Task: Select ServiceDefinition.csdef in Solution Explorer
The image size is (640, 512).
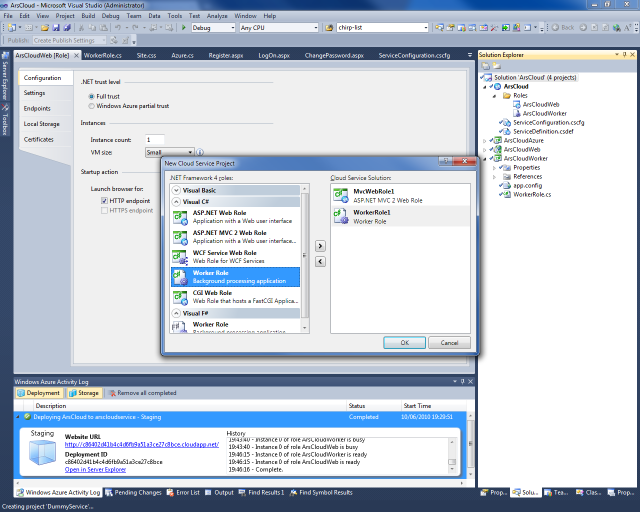Action: tap(543, 132)
